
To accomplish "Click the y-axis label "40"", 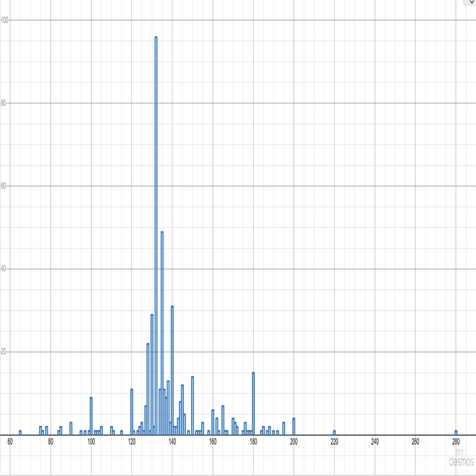I will (3, 269).
